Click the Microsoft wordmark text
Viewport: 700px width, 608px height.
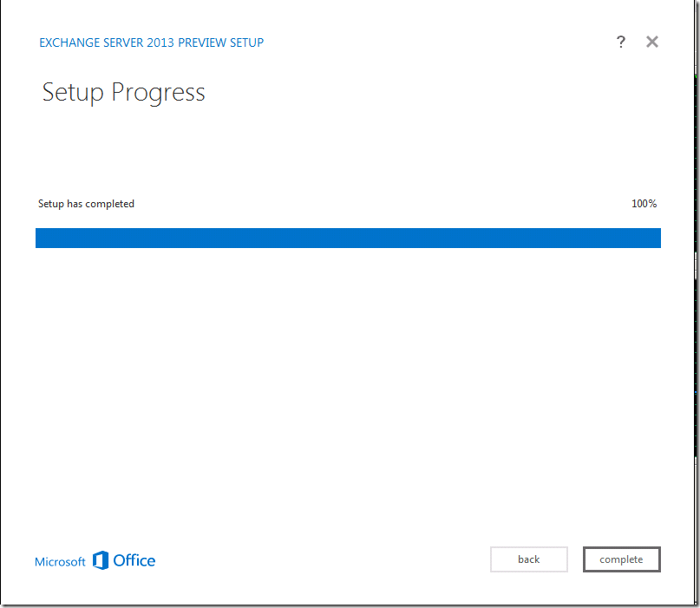coord(60,561)
